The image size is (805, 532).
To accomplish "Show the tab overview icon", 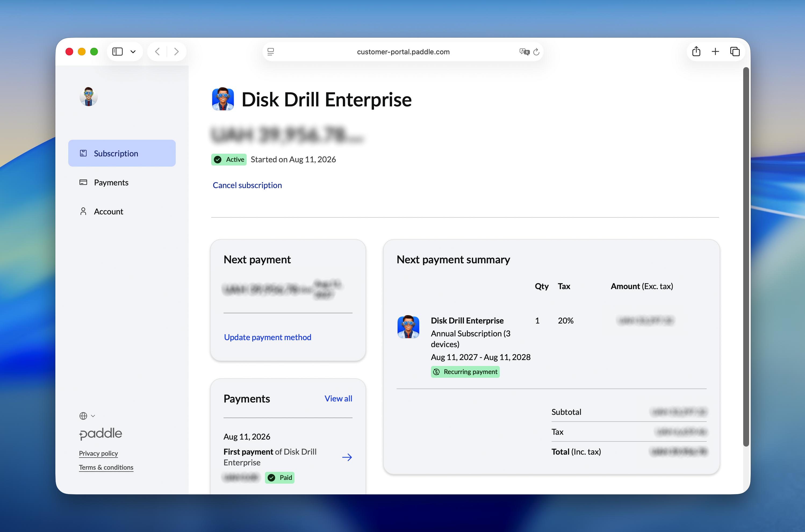I will pos(735,52).
